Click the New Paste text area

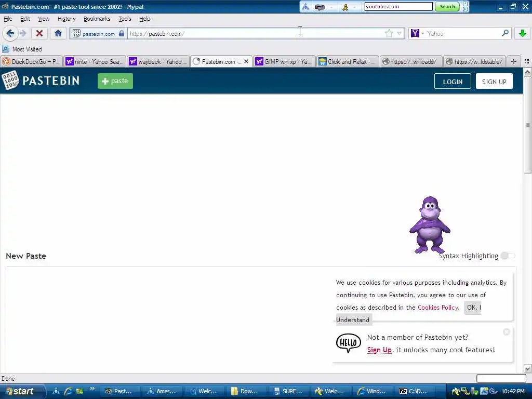168,319
